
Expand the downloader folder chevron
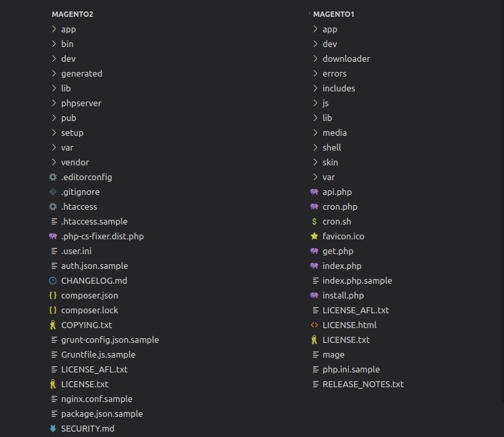coord(315,58)
